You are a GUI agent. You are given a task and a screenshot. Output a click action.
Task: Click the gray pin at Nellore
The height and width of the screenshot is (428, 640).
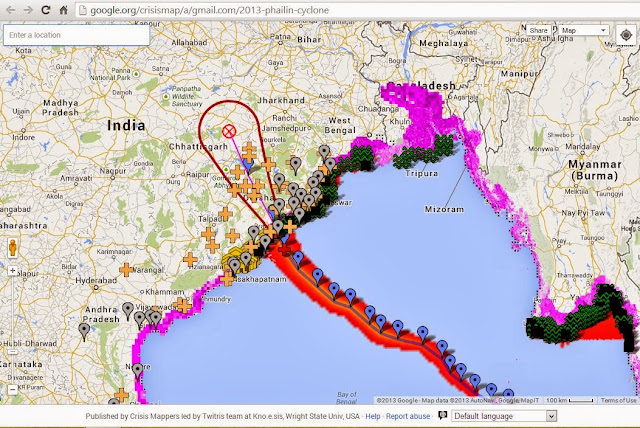[138, 371]
